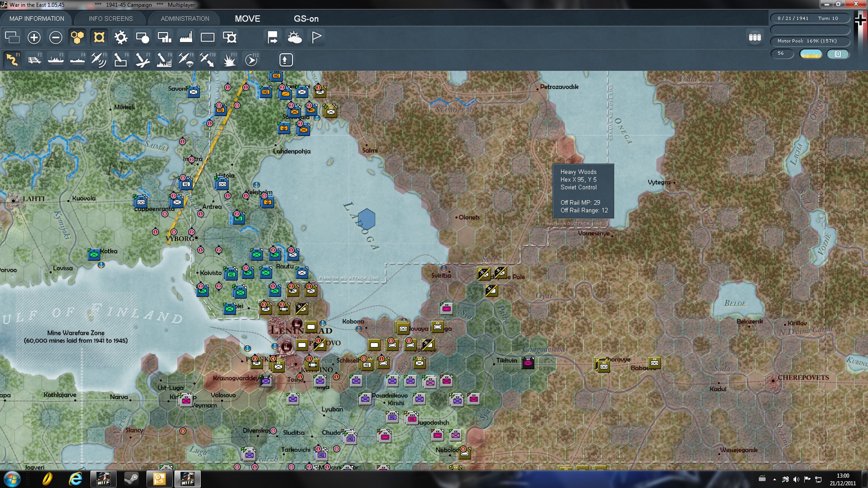Viewport: 868px width, 488px height.
Task: Click the flag with arrow icon
Action: tap(273, 37)
